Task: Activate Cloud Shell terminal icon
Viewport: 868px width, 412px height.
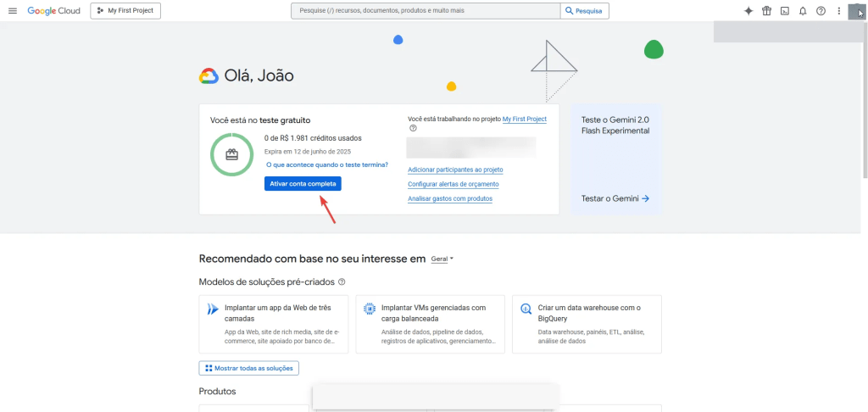Action: (785, 11)
